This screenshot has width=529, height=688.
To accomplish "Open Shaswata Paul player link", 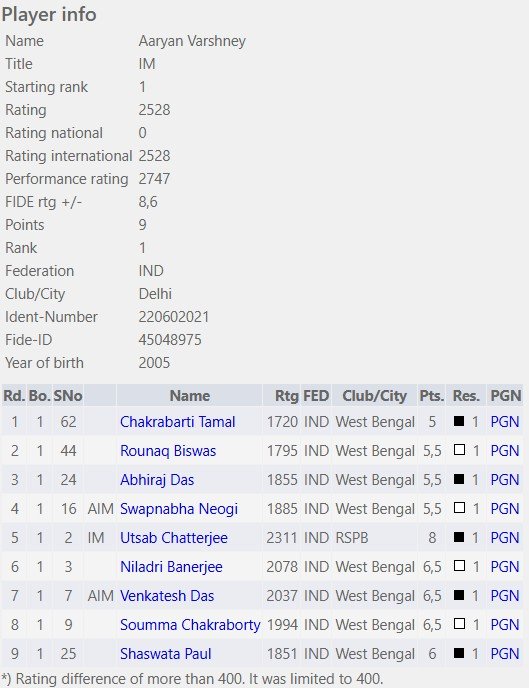I will [x=166, y=653].
